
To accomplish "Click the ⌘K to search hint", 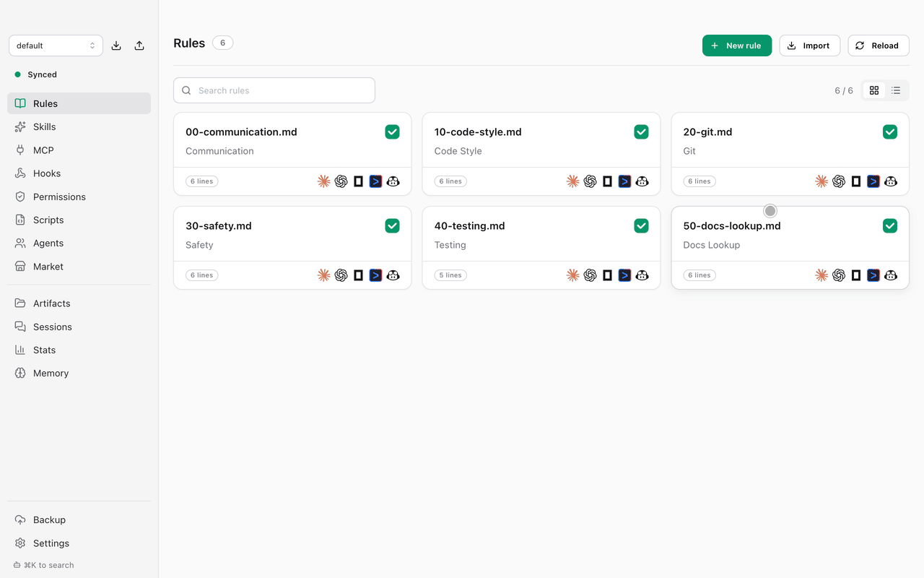I will [x=44, y=565].
